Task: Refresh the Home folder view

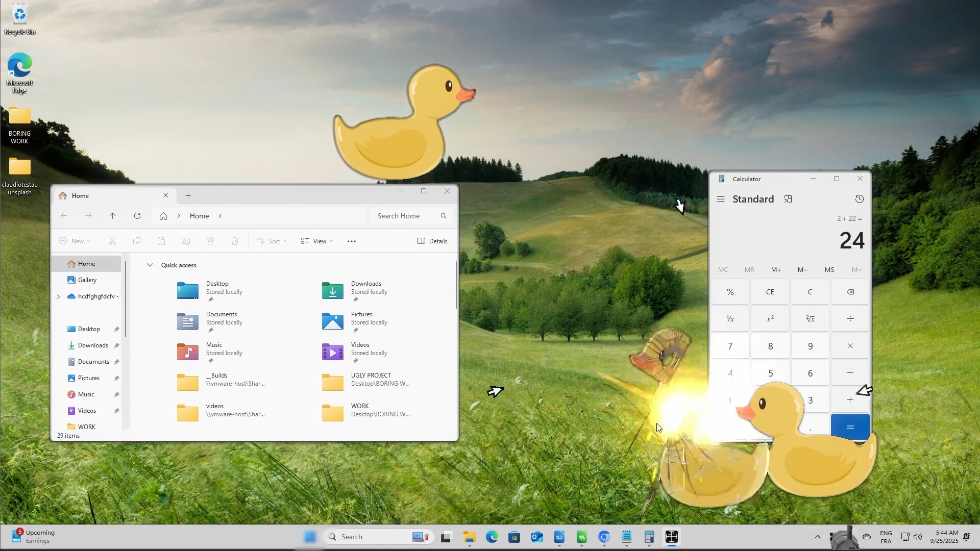Action: (137, 215)
